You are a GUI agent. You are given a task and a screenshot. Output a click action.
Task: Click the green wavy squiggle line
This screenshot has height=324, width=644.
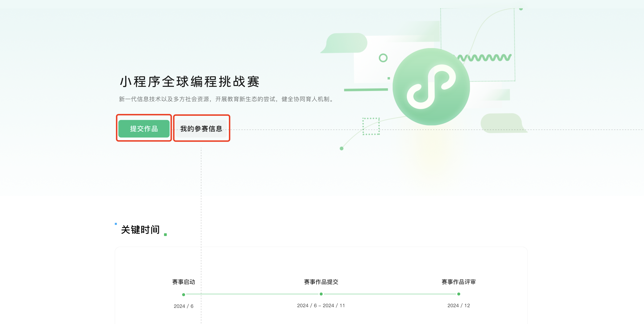[x=484, y=58]
